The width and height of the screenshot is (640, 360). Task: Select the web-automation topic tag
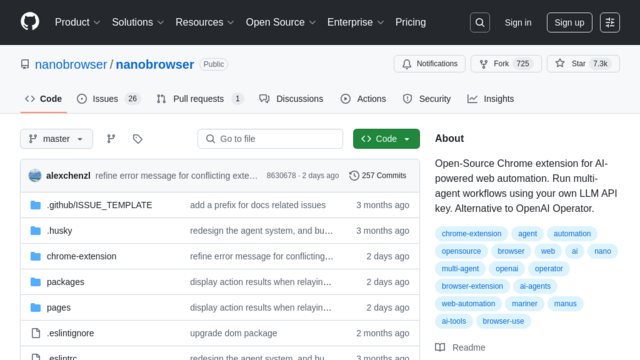[468, 304]
